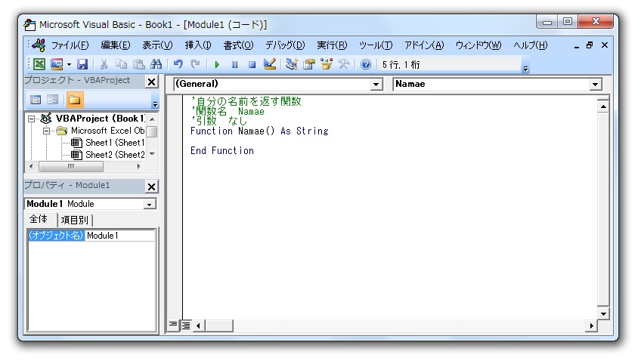The height and width of the screenshot is (364, 644).
Task: Open the アドイン(A) menu
Action: [x=424, y=45]
